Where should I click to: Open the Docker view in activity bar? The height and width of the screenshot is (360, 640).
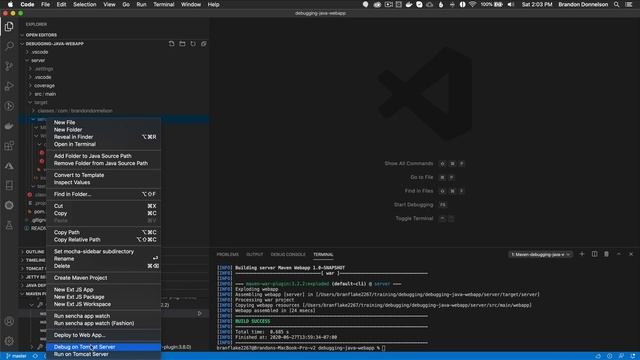pos(9,126)
